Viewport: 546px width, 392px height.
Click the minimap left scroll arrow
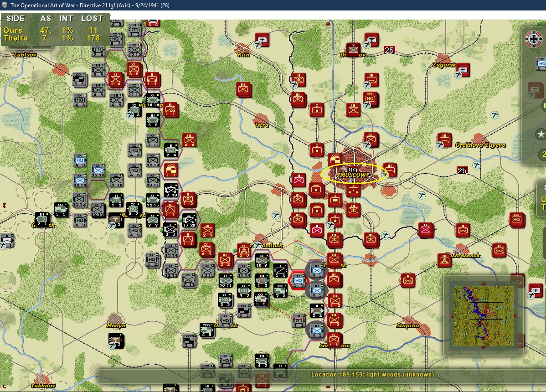[452, 316]
